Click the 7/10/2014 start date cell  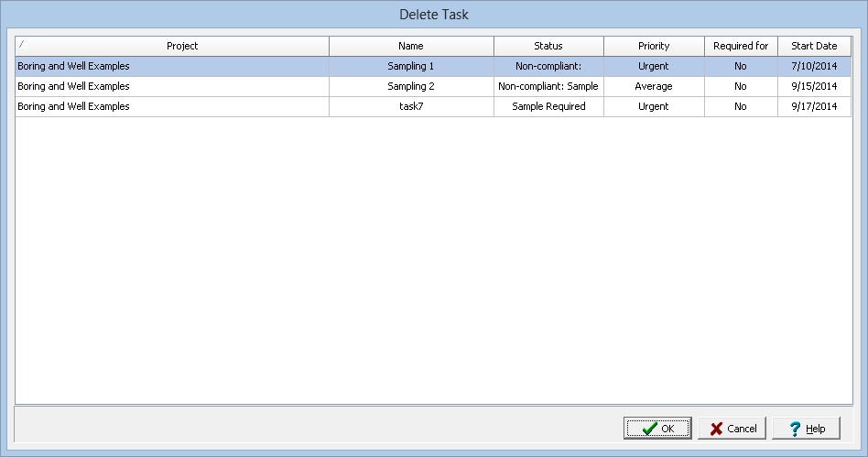[814, 66]
